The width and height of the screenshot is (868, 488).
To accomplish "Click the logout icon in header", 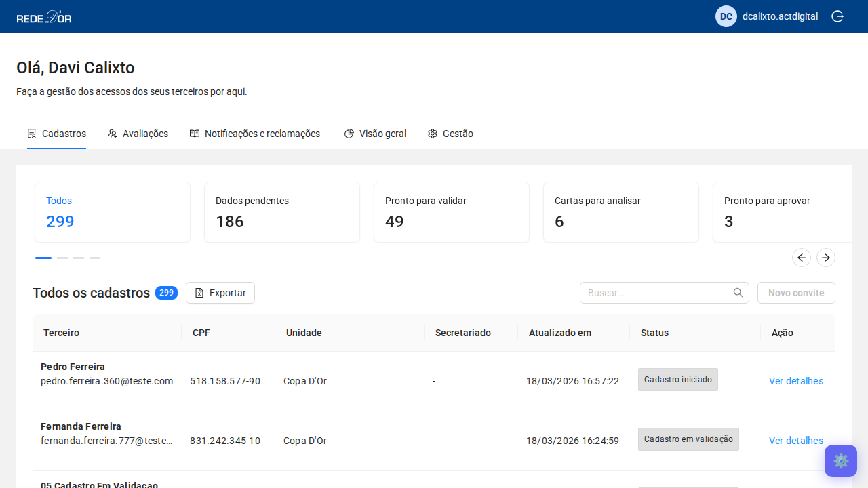I will coord(837,16).
